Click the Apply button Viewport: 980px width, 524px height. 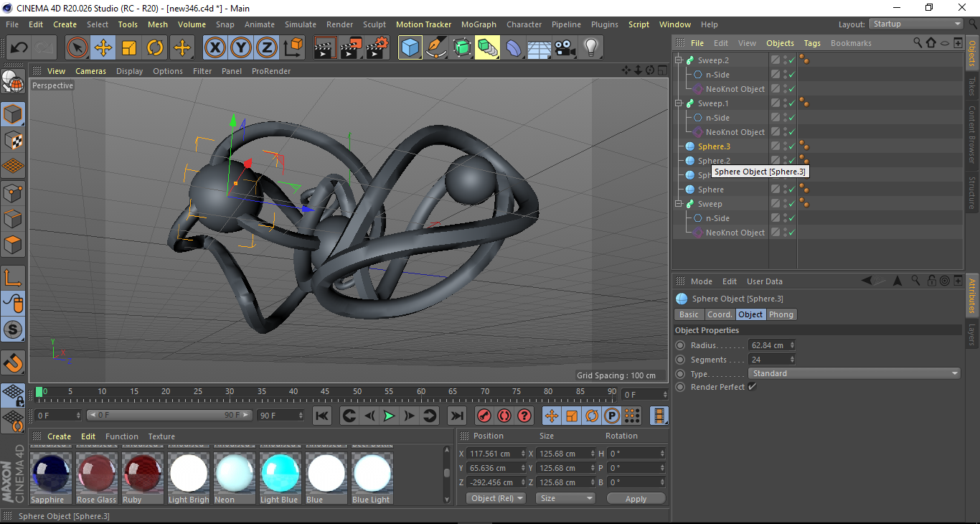click(x=636, y=498)
